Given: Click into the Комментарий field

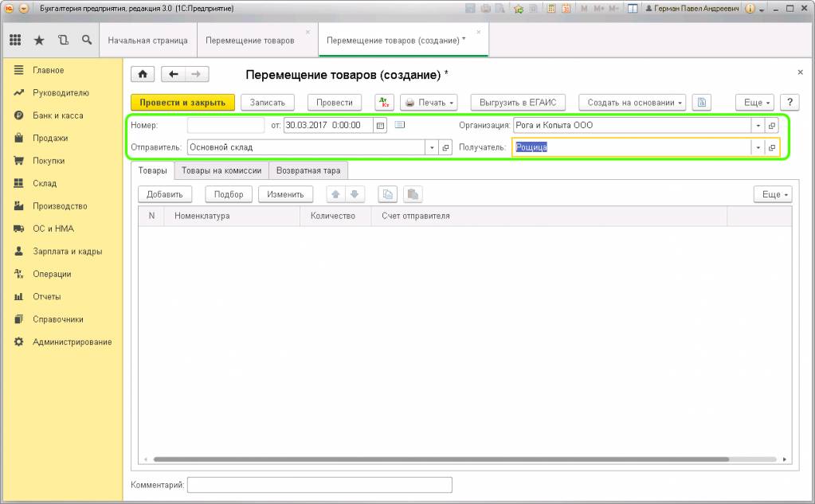Looking at the screenshot, I should tap(319, 485).
